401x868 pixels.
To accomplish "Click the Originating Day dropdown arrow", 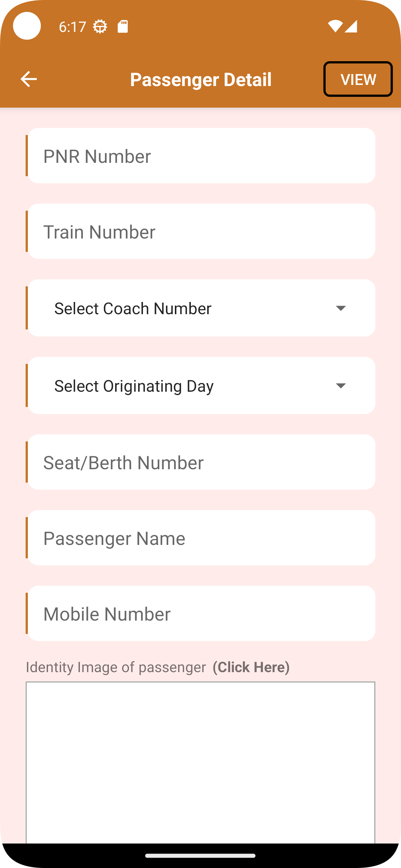I will point(340,386).
